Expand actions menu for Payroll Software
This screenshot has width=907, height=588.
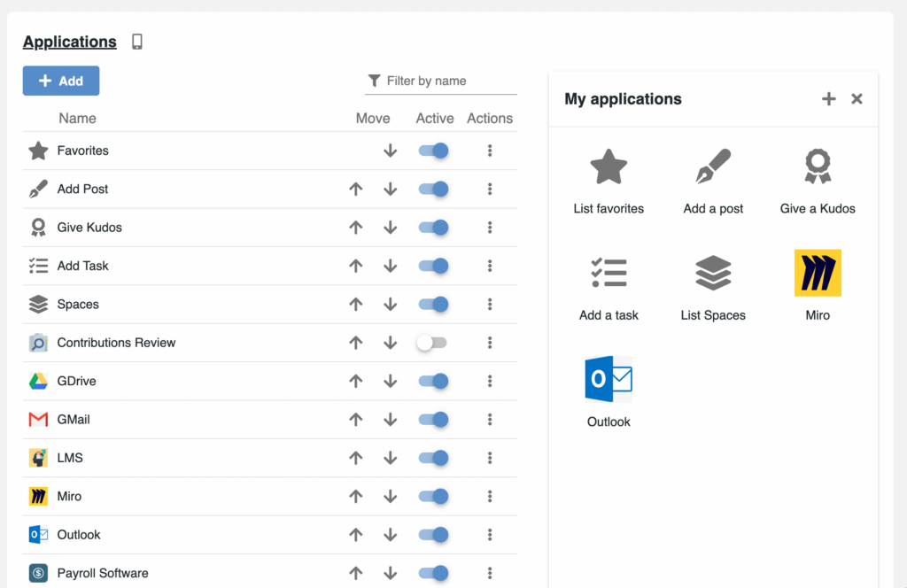coord(490,573)
